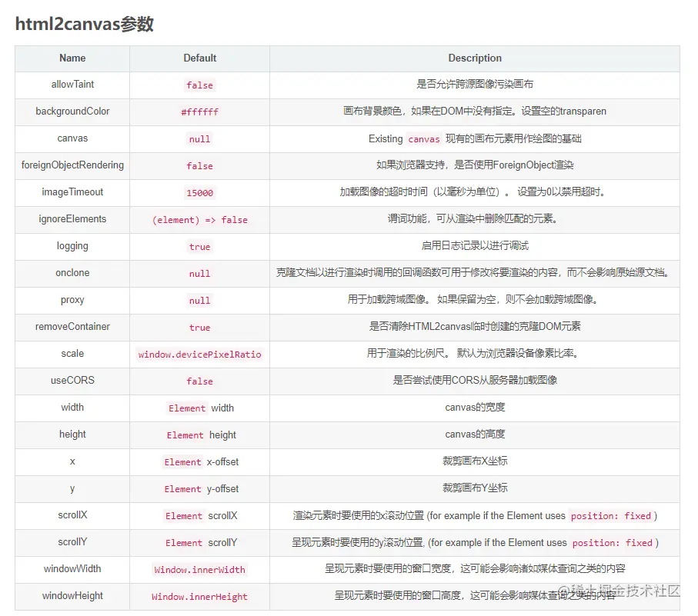Select the 'height' name cell
The height and width of the screenshot is (616, 698).
pos(72,434)
